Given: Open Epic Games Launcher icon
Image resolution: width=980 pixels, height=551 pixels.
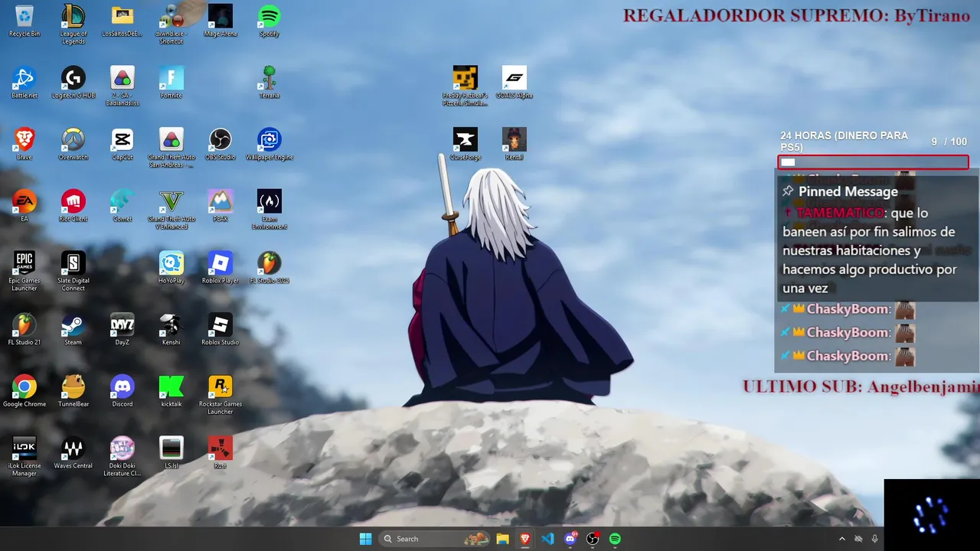Looking at the screenshot, I should tap(24, 272).
